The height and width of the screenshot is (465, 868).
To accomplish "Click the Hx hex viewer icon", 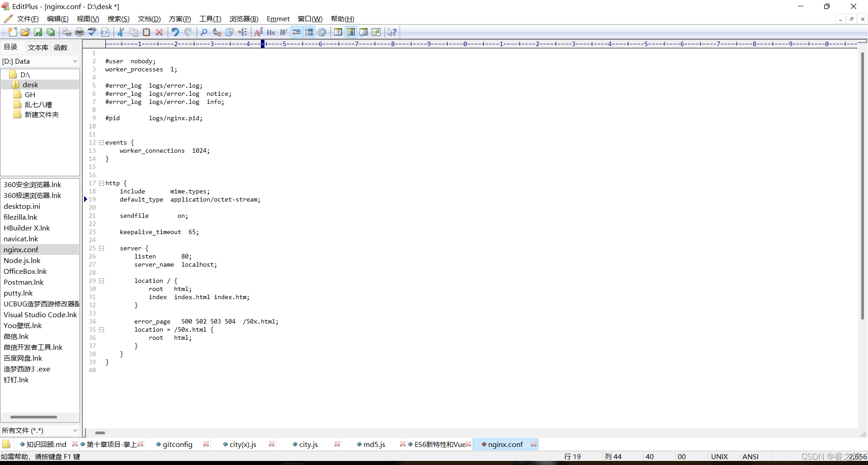I will [271, 32].
